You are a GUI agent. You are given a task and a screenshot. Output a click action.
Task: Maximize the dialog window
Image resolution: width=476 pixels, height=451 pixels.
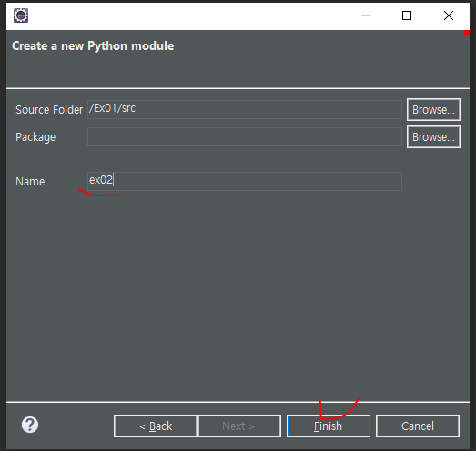pyautogui.click(x=407, y=15)
